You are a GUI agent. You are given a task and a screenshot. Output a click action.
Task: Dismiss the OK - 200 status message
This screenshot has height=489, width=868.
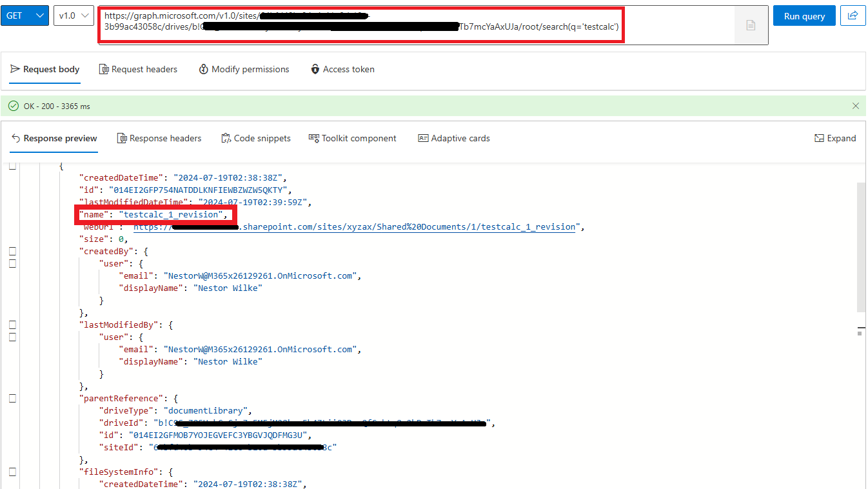(x=856, y=106)
